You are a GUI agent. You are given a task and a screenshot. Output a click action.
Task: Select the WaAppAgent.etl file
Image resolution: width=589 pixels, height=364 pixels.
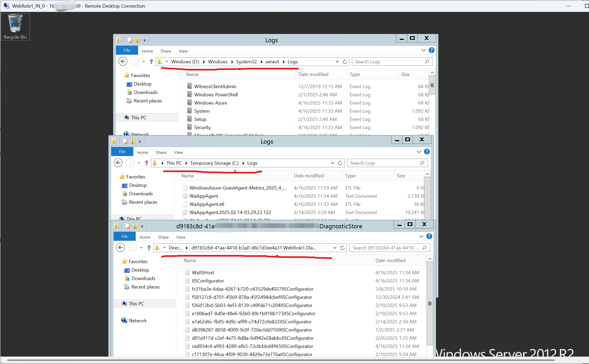click(206, 204)
